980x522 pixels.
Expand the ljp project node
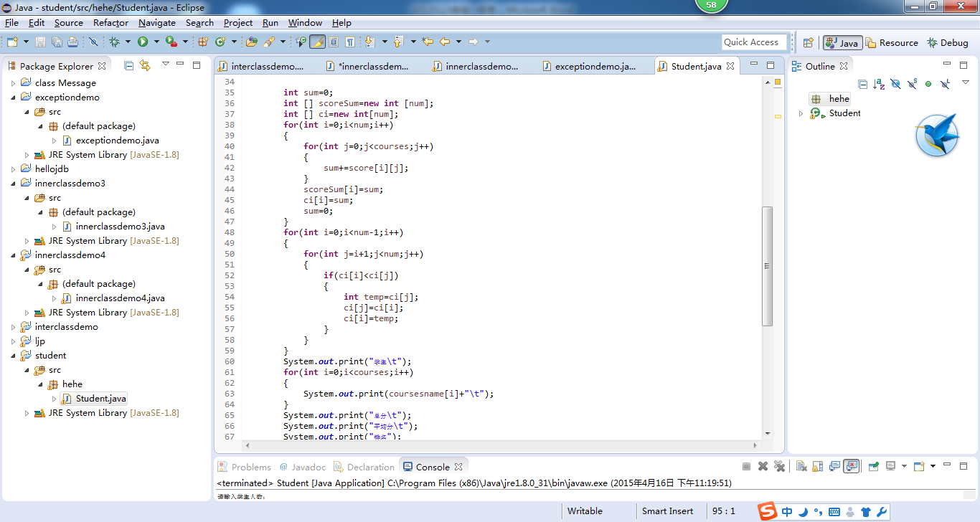point(13,341)
